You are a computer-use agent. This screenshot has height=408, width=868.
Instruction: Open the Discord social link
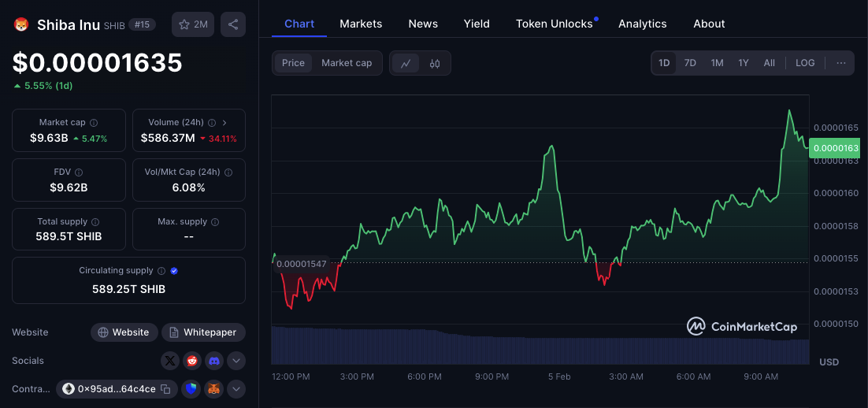[214, 361]
